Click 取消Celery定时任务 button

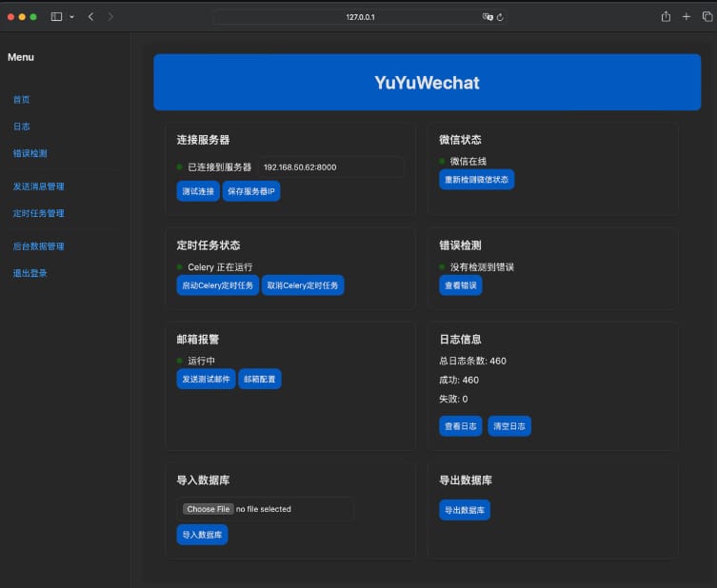click(303, 285)
